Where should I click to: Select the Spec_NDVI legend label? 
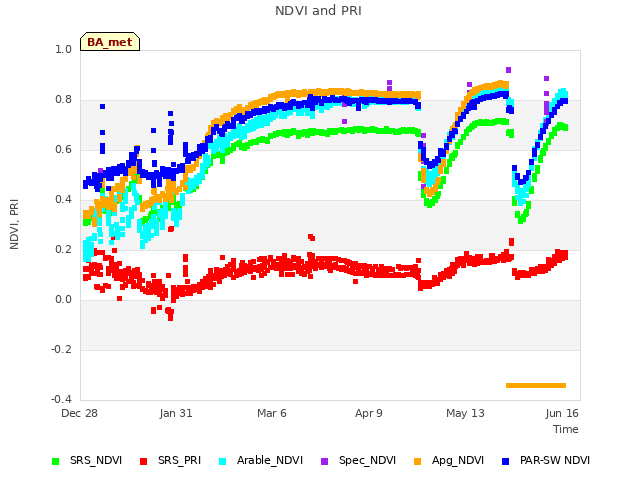coord(367,460)
